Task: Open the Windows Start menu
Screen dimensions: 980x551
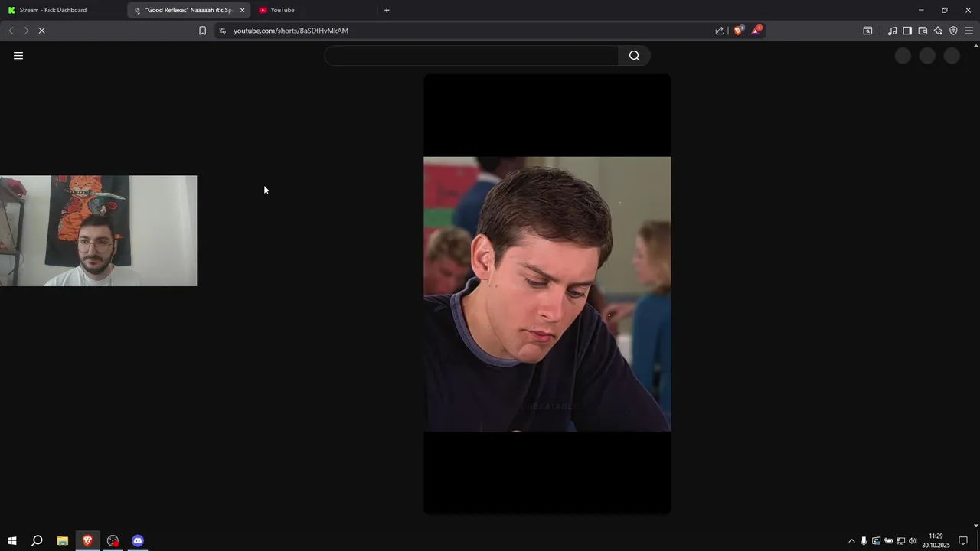Action: [x=11, y=540]
